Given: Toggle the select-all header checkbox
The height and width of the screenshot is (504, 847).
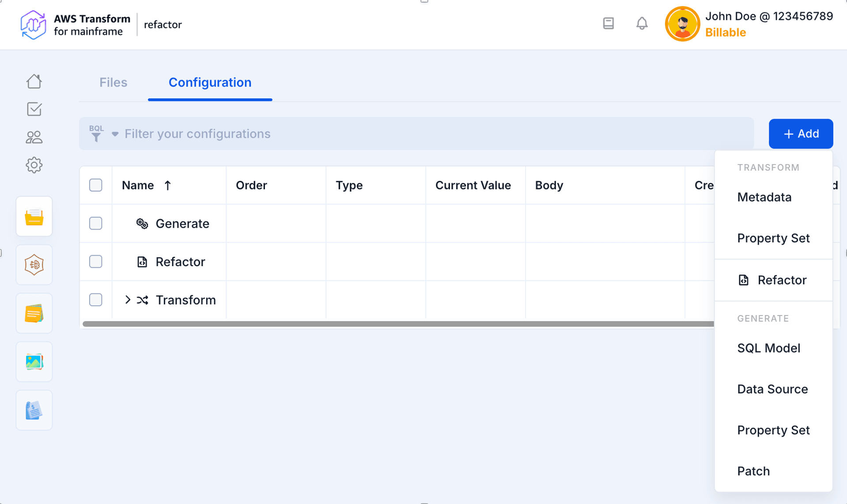Looking at the screenshot, I should [96, 185].
